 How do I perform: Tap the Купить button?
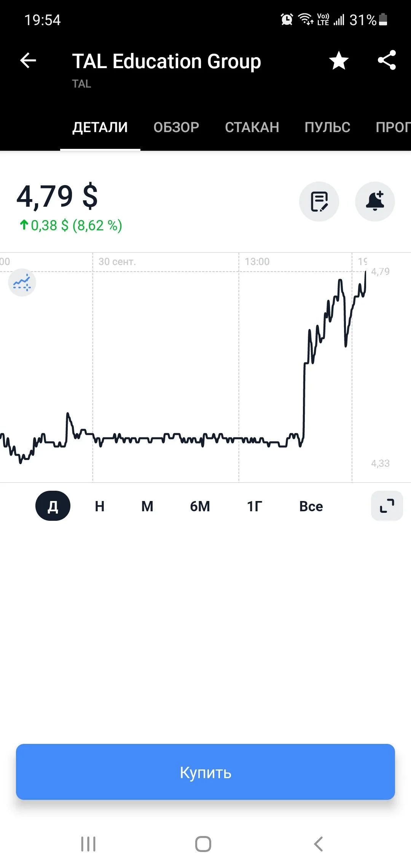(x=205, y=772)
